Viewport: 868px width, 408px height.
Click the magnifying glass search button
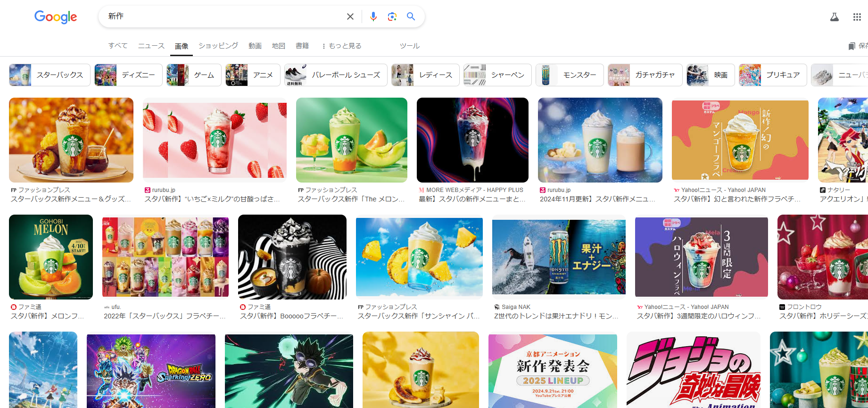coord(411,17)
